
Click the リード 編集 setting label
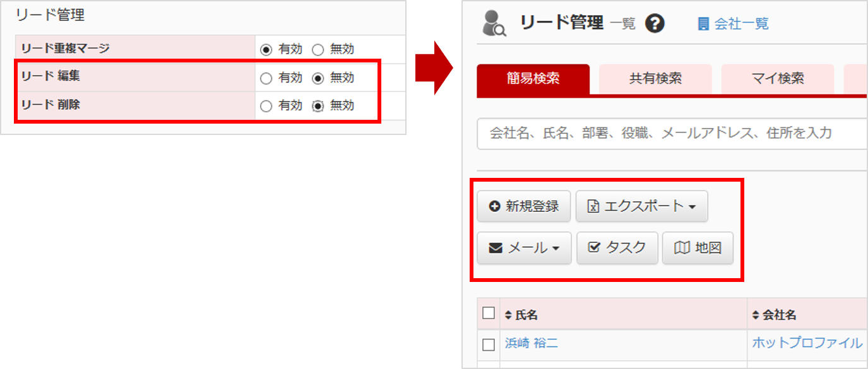click(x=51, y=76)
